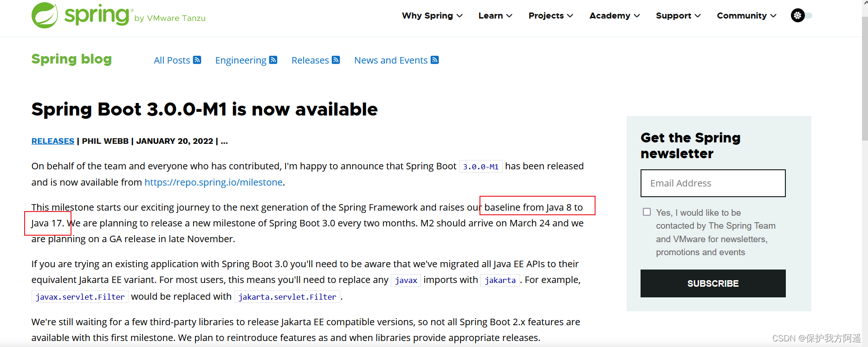868x347 pixels.
Task: Focus the Email Address input field
Action: (713, 183)
